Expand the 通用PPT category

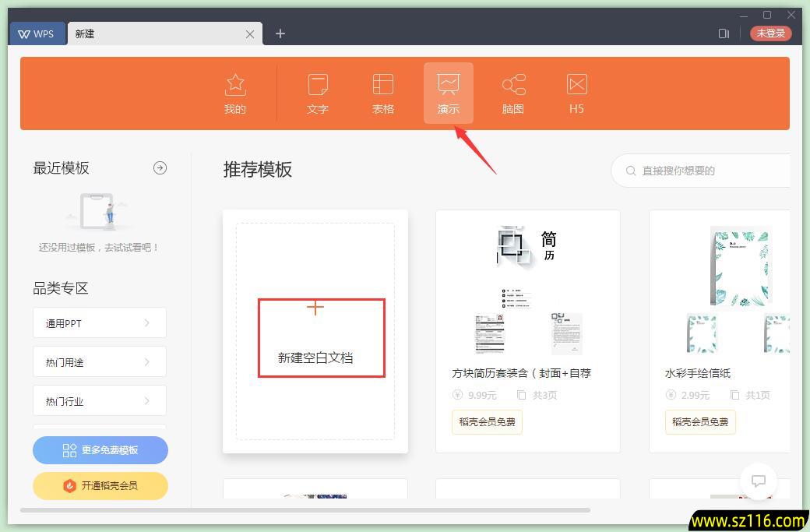[x=100, y=322]
